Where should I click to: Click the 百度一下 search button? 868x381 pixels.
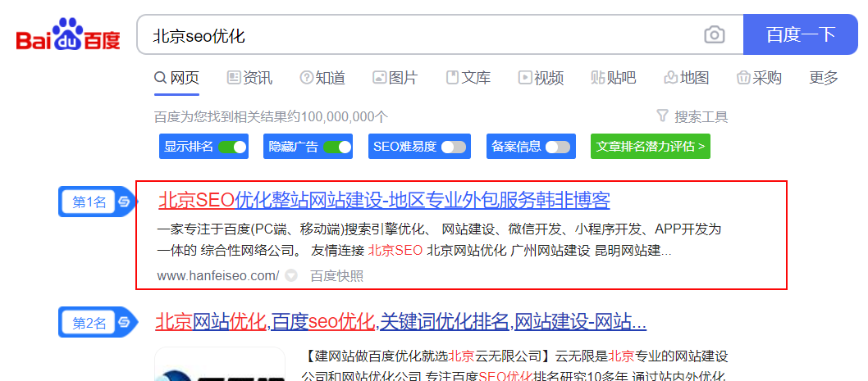[x=801, y=34]
